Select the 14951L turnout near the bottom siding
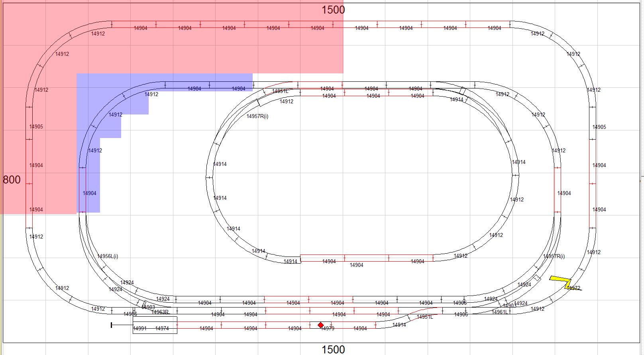The height and width of the screenshot is (355, 644). [425, 317]
